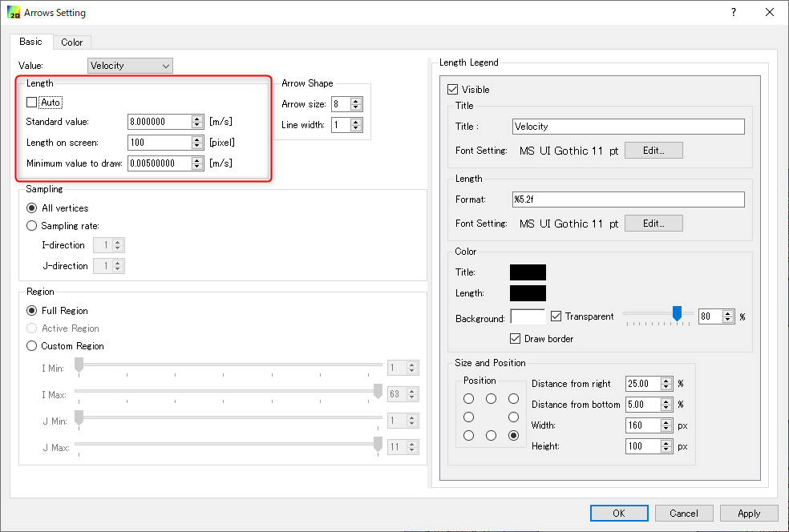Select Custom Region radio button

click(x=32, y=346)
